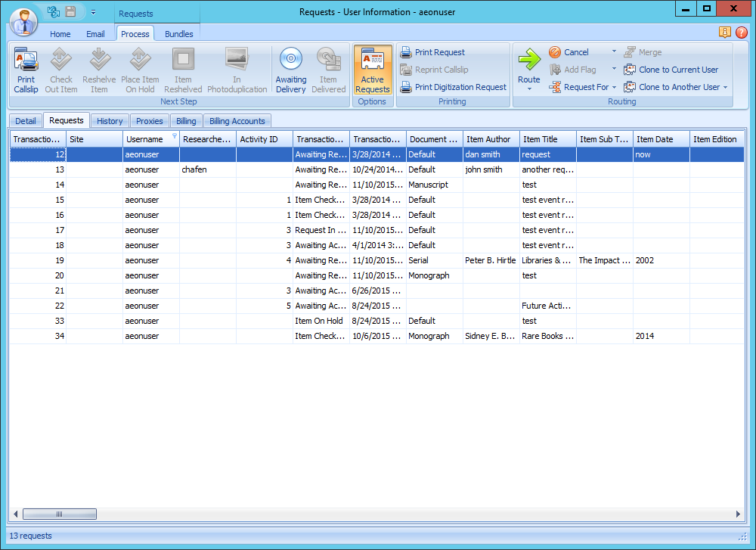Screen dimensions: 756x550
Task: Click the green Route arrow icon
Action: tap(529, 60)
